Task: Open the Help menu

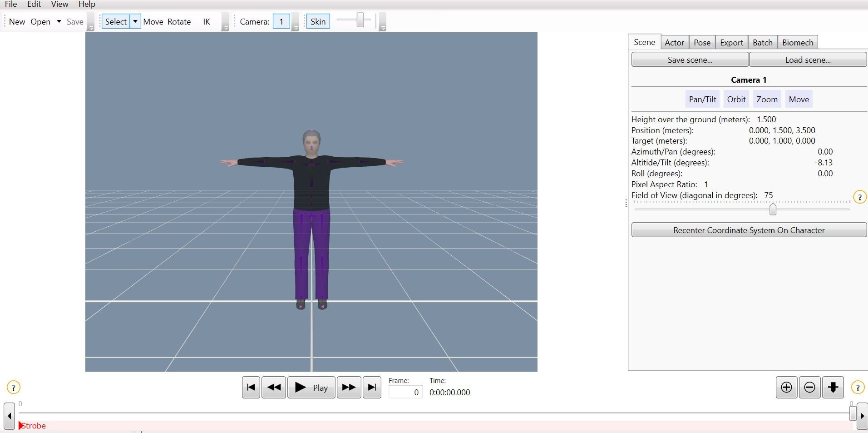Action: coord(87,4)
